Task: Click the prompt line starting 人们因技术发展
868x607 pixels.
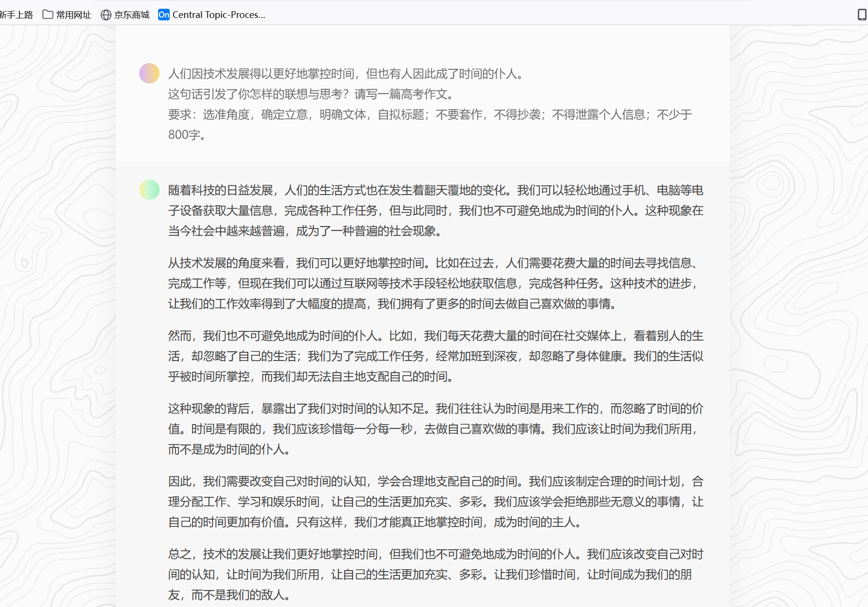Action: (346, 74)
